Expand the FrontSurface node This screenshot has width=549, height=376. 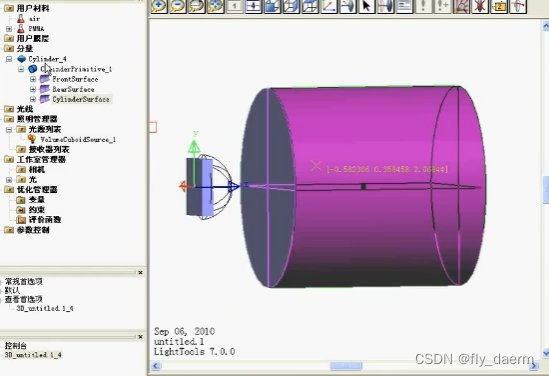(x=33, y=79)
